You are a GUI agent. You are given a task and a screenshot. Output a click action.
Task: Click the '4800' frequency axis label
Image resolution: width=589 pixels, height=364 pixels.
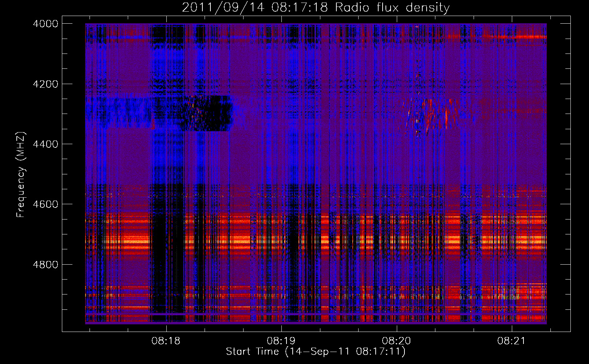[46, 264]
